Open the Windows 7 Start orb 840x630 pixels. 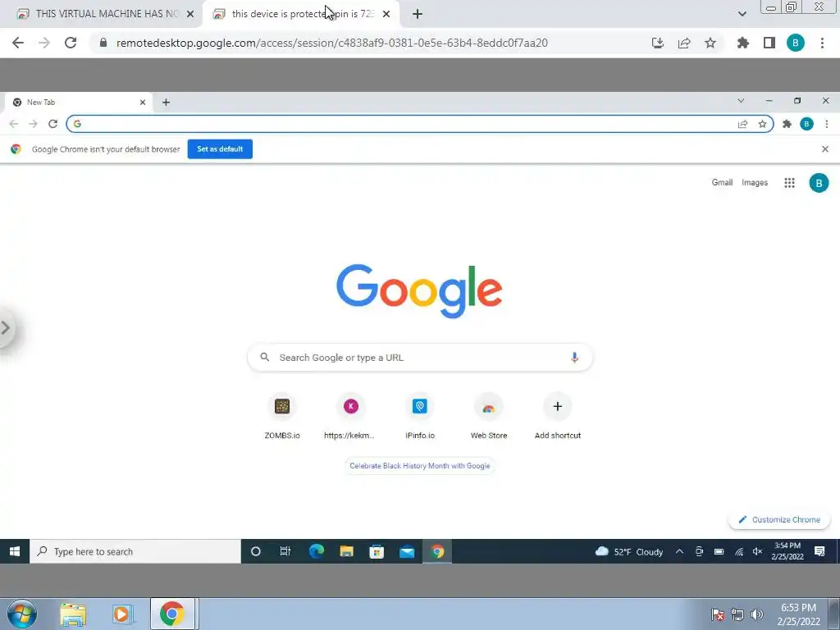22,614
